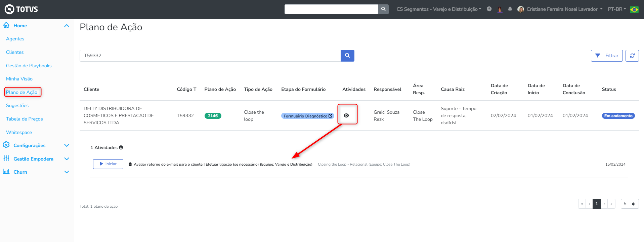Click the Código T column header
Viewport: 644px width, 242px height.
(x=186, y=89)
